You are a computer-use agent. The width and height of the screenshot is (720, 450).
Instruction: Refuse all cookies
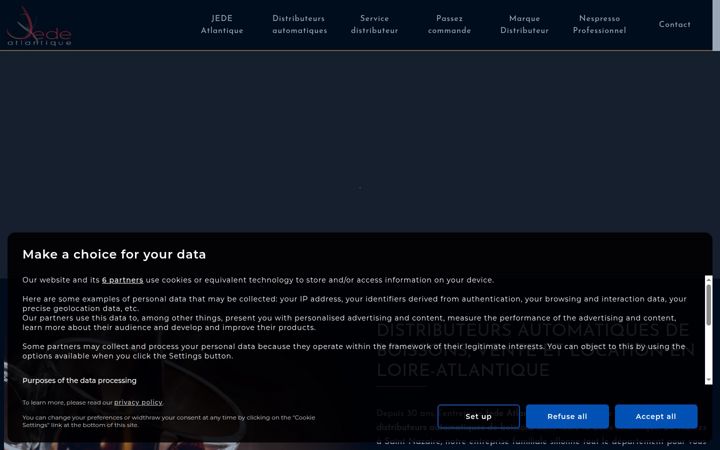pyautogui.click(x=567, y=416)
